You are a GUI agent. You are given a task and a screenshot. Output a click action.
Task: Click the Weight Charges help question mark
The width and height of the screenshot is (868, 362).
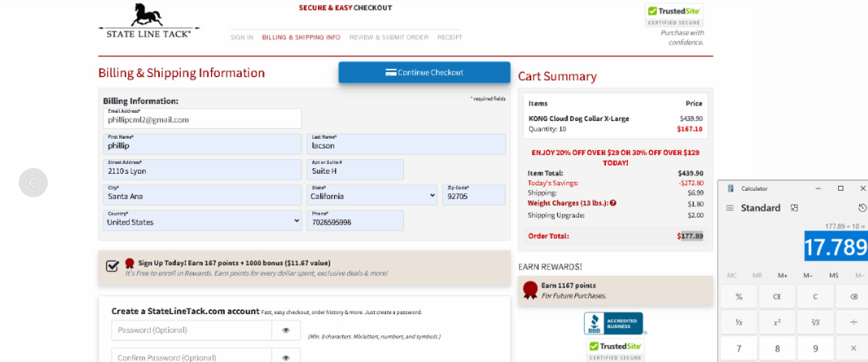(x=612, y=203)
